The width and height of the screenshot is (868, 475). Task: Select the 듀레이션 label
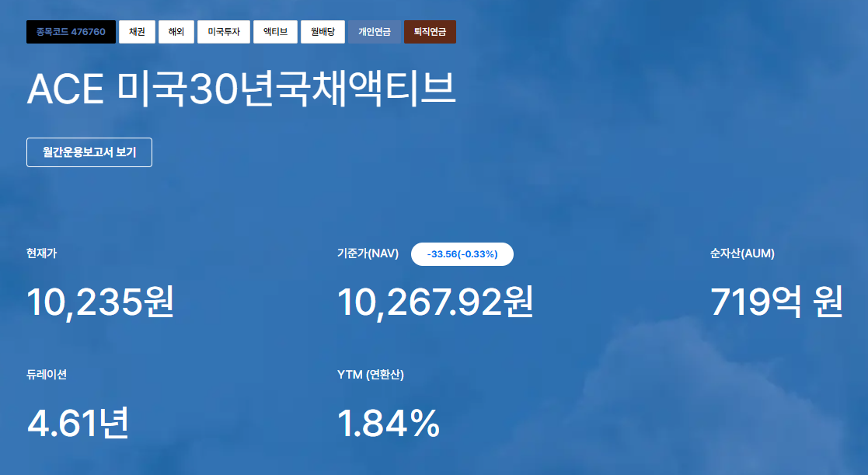(x=47, y=375)
